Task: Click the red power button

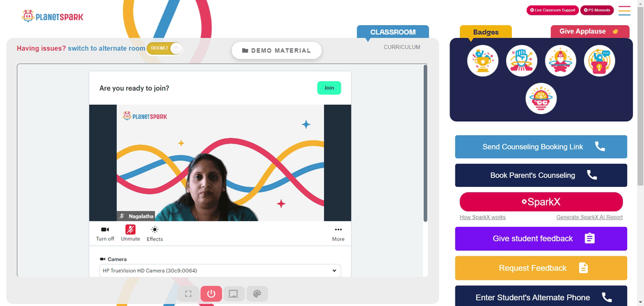Action: pos(211,294)
